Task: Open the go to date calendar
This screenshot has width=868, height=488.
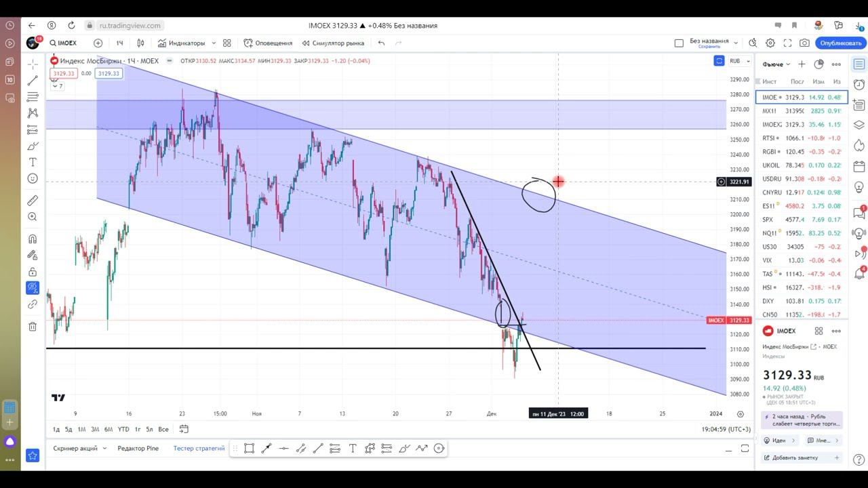Action: click(184, 429)
